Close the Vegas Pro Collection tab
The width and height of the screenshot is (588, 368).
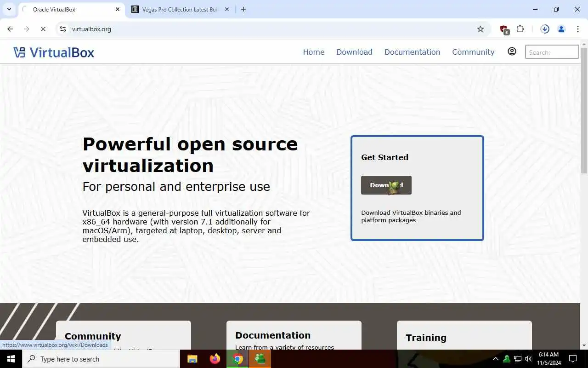(x=227, y=9)
